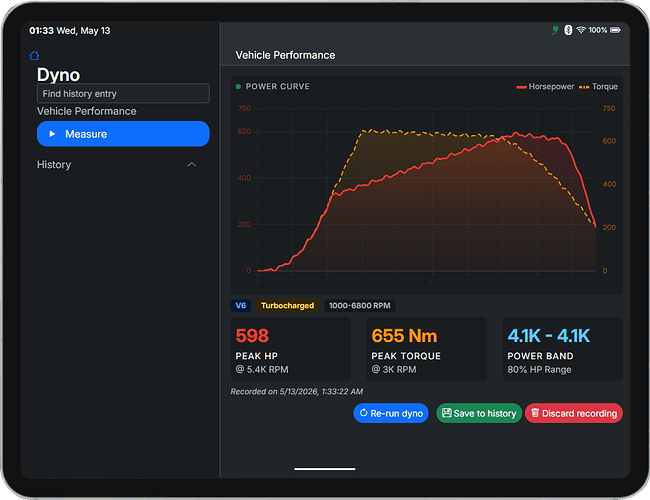Start a measurement with the Measure button
The image size is (650, 500).
(x=123, y=134)
